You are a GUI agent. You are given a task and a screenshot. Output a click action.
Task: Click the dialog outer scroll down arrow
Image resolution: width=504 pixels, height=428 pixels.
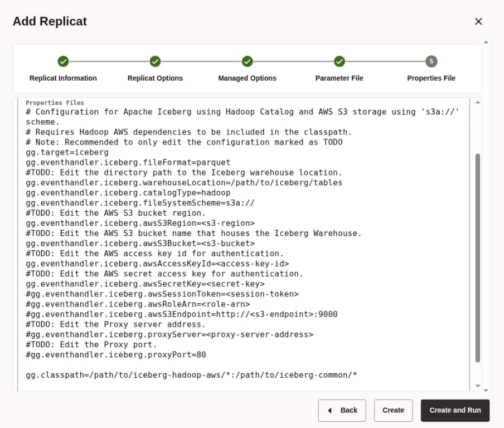486,390
